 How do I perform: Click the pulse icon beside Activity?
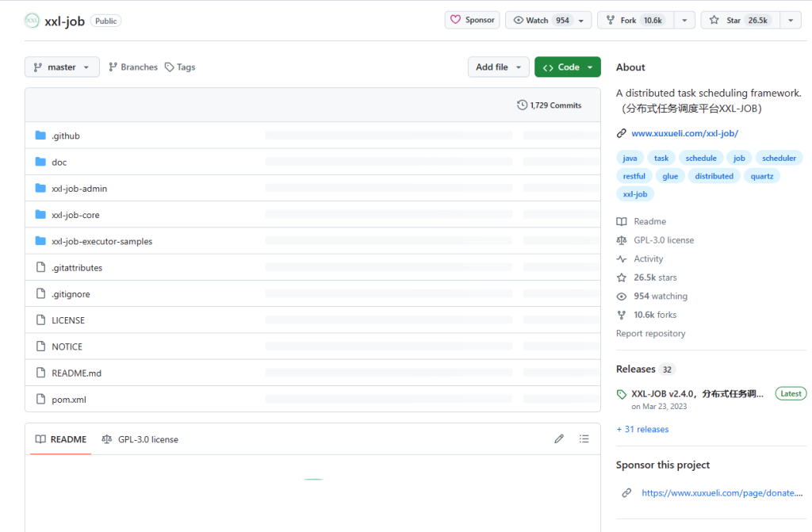tap(622, 258)
